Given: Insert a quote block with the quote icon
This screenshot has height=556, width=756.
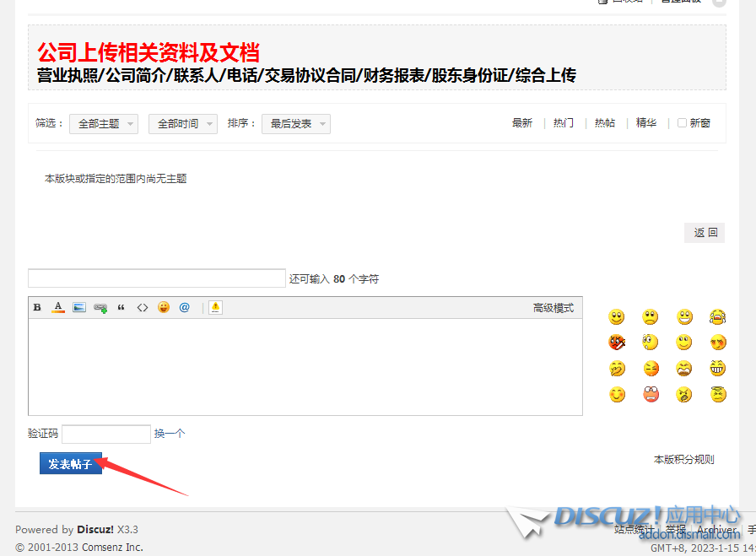Looking at the screenshot, I should (x=121, y=308).
